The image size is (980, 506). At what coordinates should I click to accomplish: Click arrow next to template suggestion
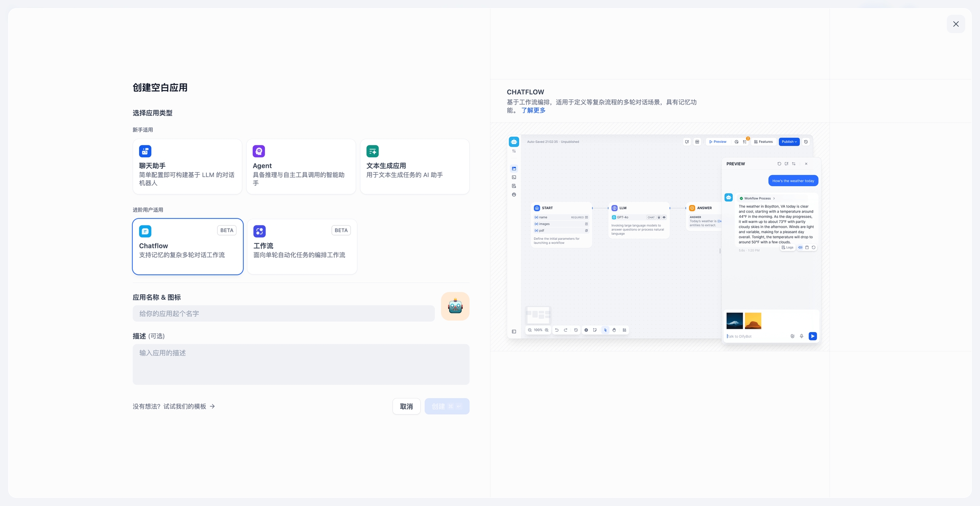[x=212, y=407]
